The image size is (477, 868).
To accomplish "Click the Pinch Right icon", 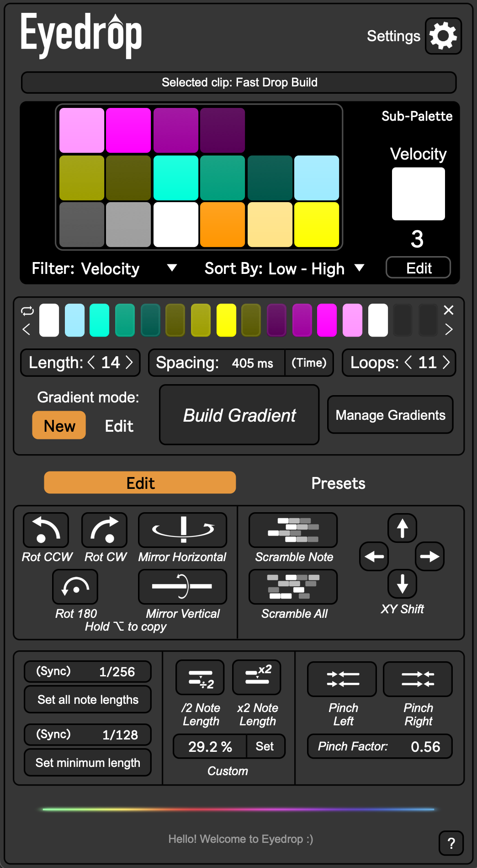I will point(418,679).
